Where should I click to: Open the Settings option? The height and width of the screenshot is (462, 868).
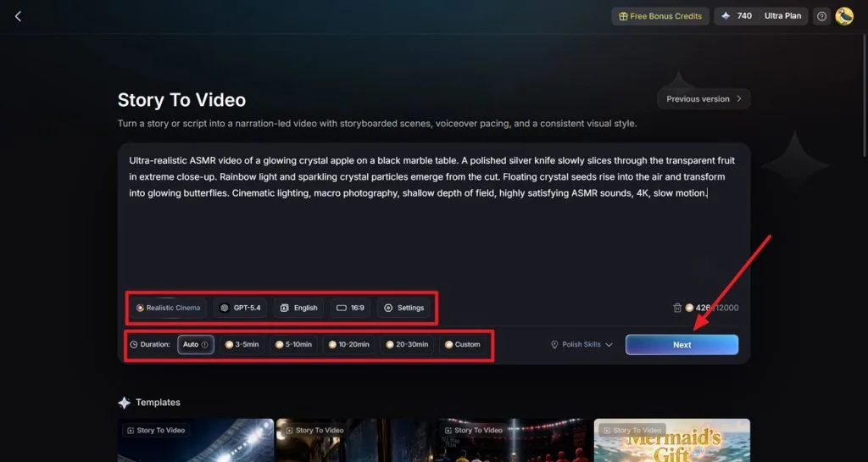404,308
